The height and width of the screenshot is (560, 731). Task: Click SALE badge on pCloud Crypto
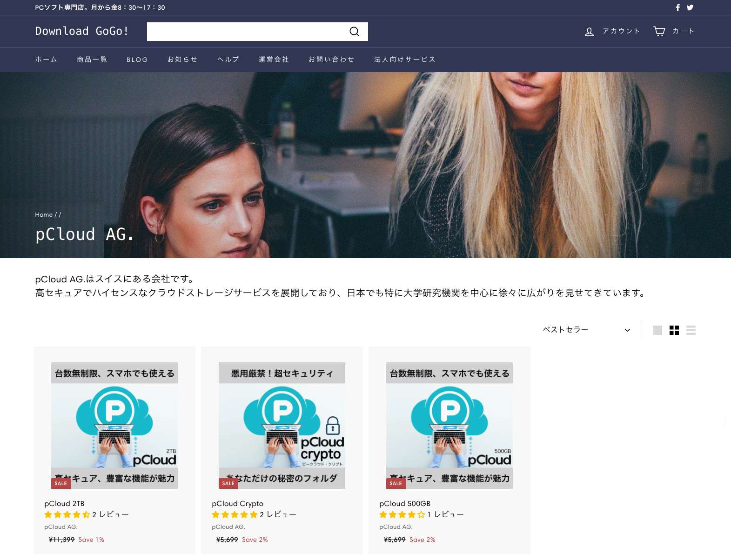click(x=228, y=483)
